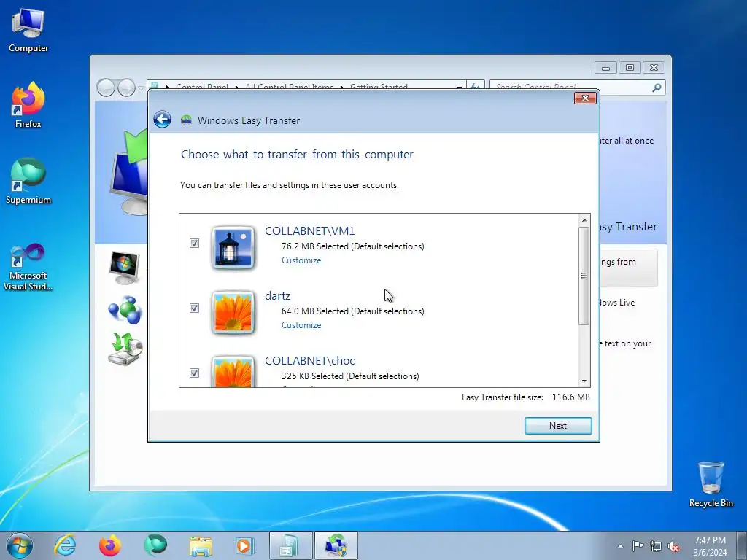Launch Internet Explorer from the taskbar

65,545
